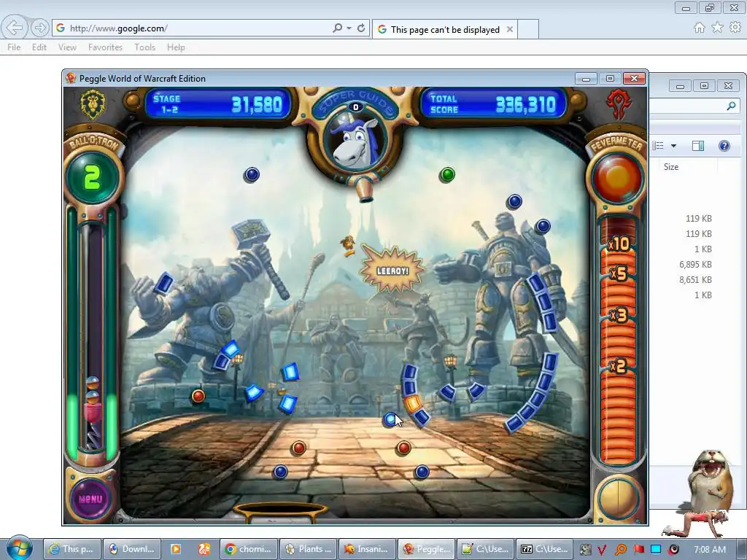Switch to the 'Insani...' taskbar item
The image size is (747, 560).
point(368,549)
